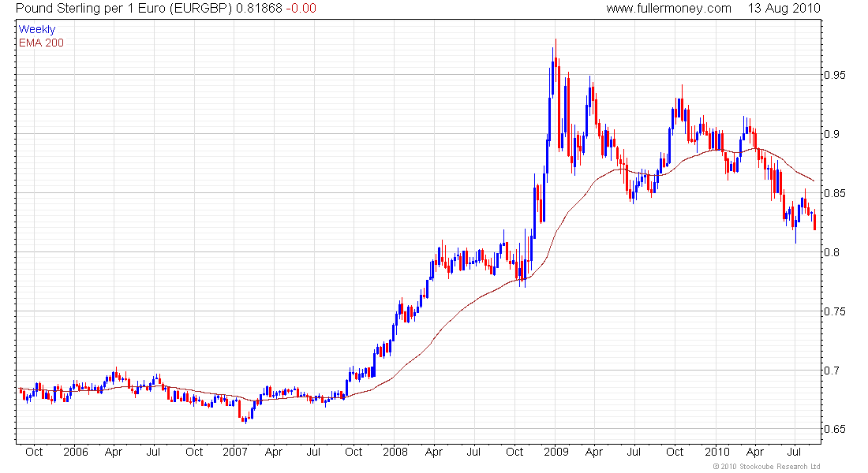The width and height of the screenshot is (868, 473).
Task: Click the '2007' x-axis label
Action: (x=234, y=452)
